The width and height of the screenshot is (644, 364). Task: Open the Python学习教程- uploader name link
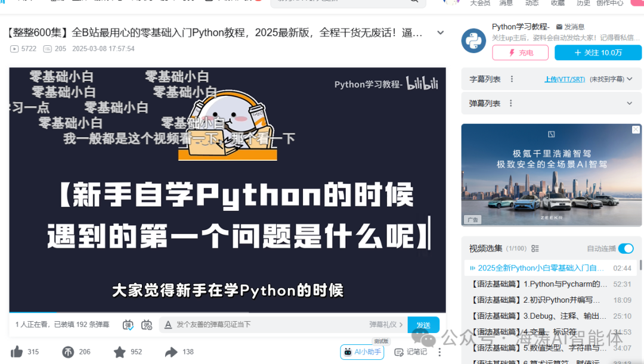521,27
